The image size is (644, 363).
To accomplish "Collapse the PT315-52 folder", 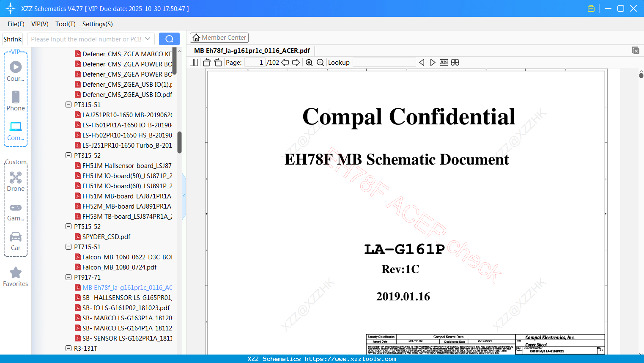I will tap(69, 155).
